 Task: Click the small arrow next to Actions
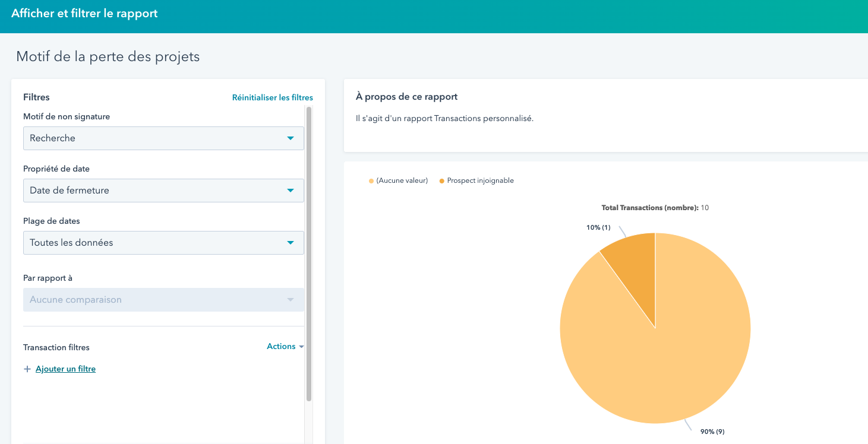301,347
